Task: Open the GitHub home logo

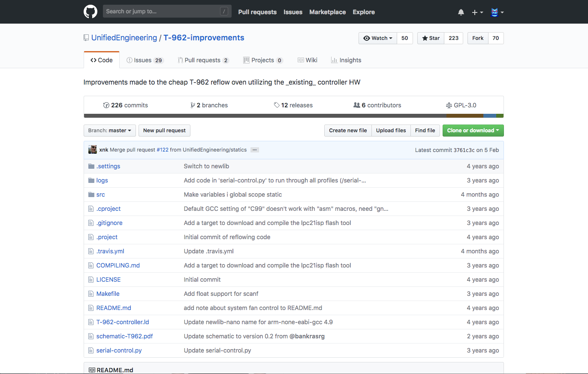Action: pos(90,12)
